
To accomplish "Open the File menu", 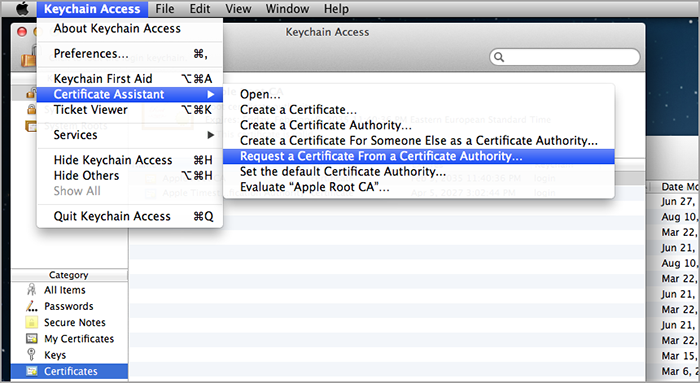I will (x=165, y=8).
